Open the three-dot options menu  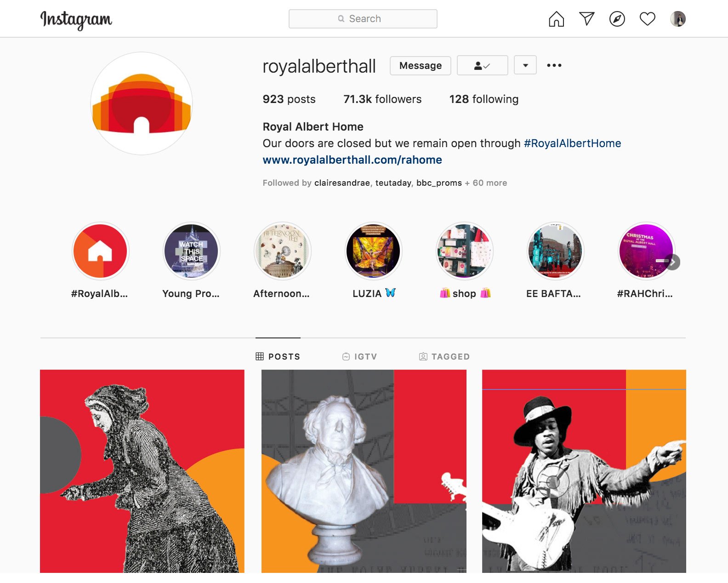[554, 65]
